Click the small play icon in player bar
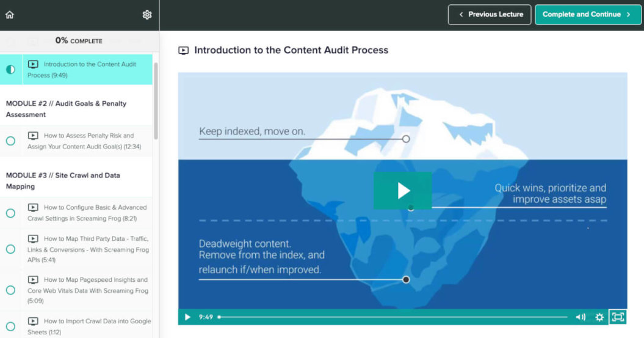644x338 pixels. click(x=187, y=317)
